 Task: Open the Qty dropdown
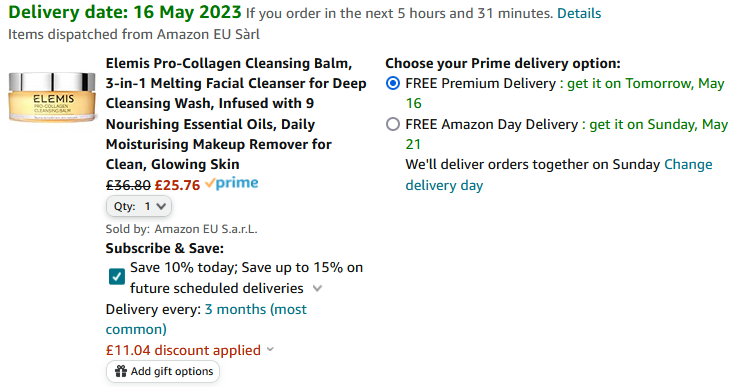pyautogui.click(x=138, y=206)
